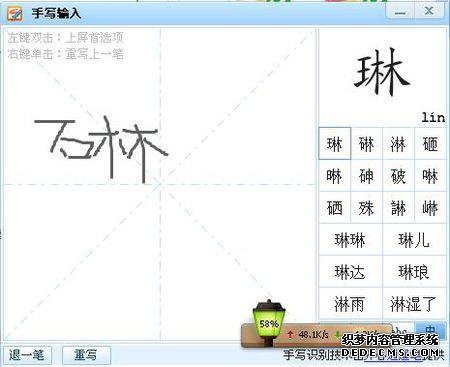Image resolution: width=450 pixels, height=367 pixels.
Task: Click 退一笔 to undo last stroke
Action: click(x=27, y=355)
